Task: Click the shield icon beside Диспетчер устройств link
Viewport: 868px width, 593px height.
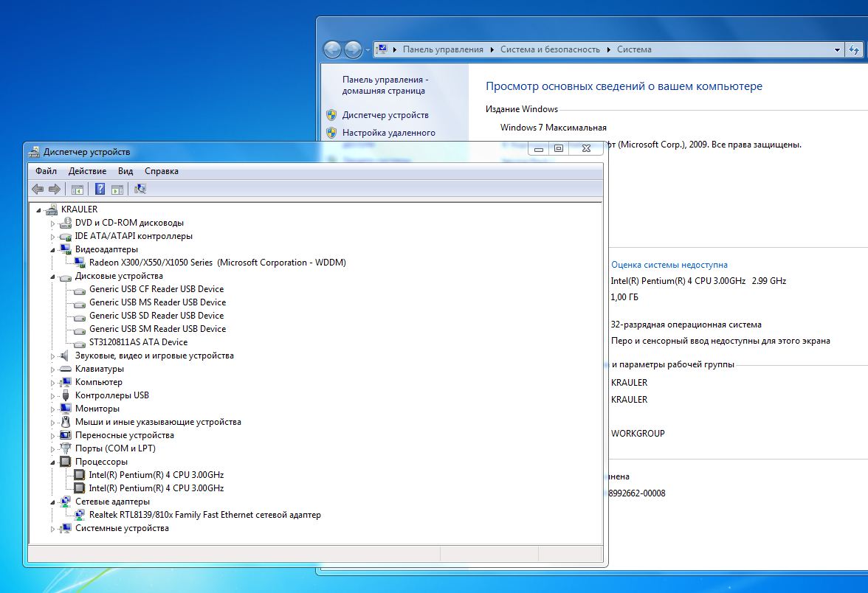Action: (331, 115)
